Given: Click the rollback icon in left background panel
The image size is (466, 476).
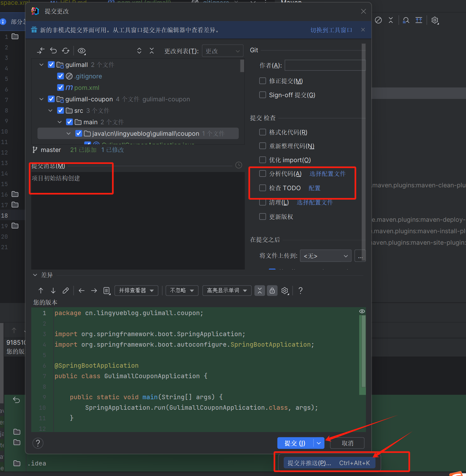Looking at the screenshot, I should [16, 400].
